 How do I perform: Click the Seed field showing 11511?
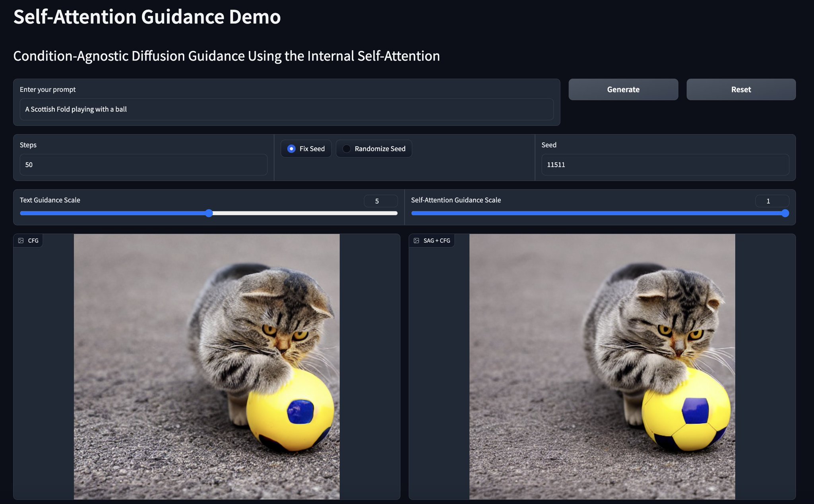[665, 164]
